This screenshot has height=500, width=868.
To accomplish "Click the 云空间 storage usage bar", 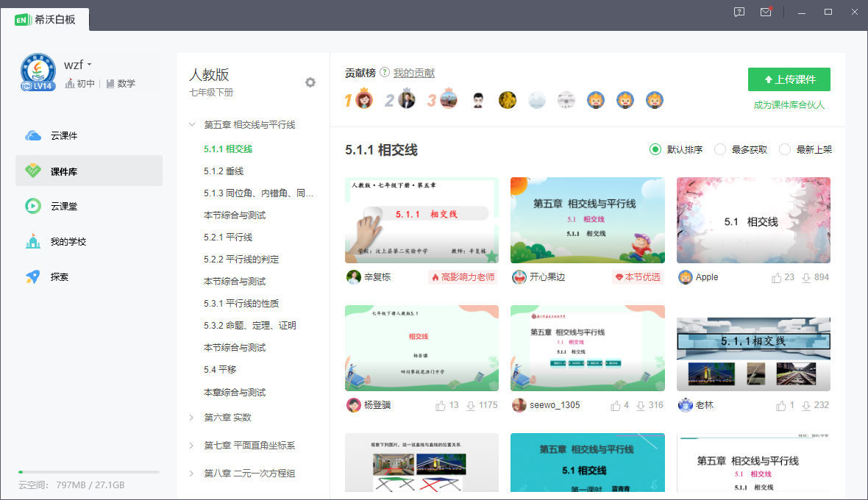I will tap(88, 471).
